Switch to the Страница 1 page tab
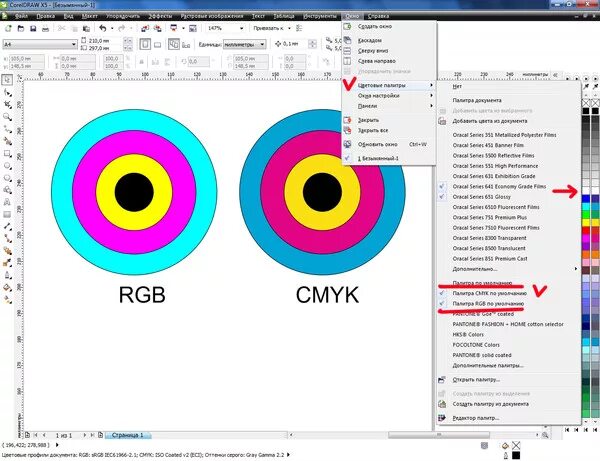Screen dimensions: 600x461 (x=127, y=435)
